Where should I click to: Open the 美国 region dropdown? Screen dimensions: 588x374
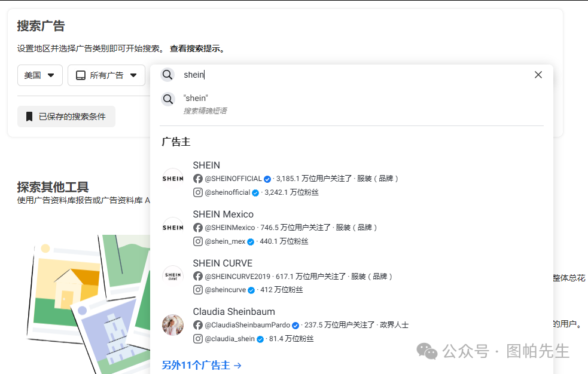[40, 75]
